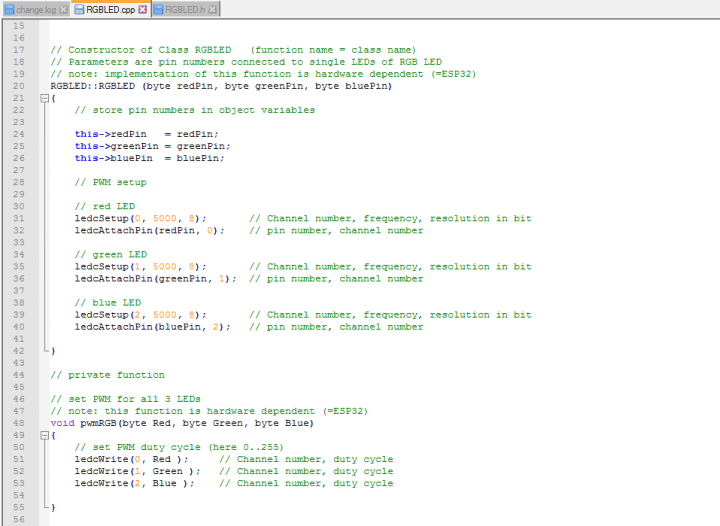Click line number 48 in the margin
This screenshot has height=526, width=720.
(19, 423)
